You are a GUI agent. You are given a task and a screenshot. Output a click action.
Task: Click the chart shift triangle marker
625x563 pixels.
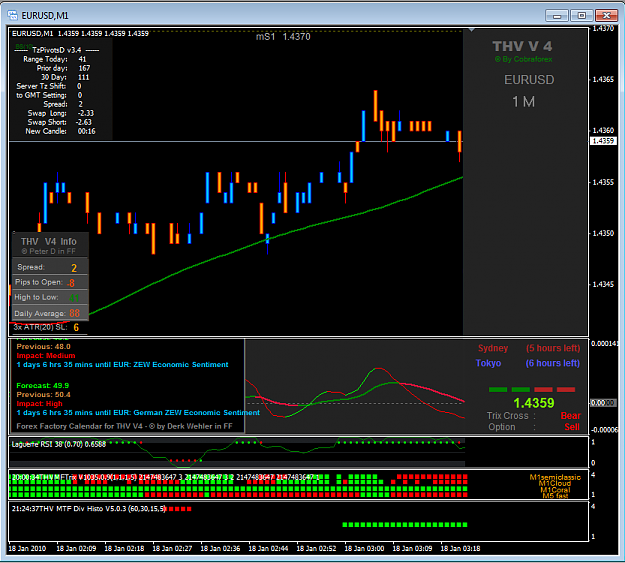472,30
